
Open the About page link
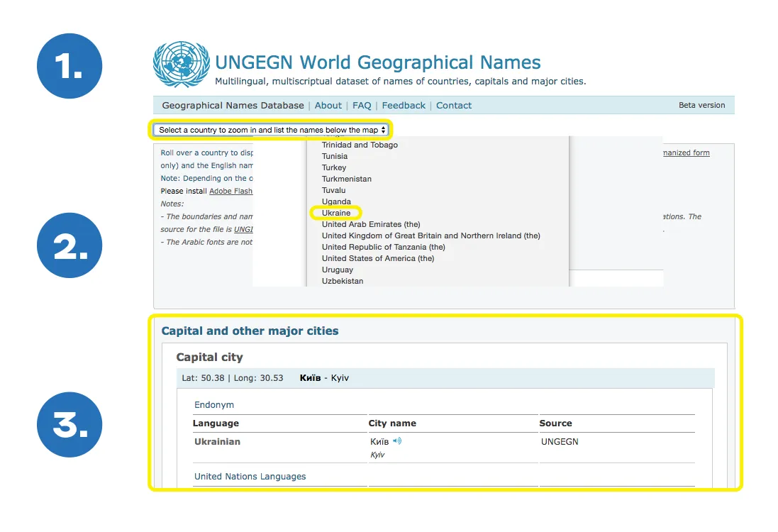(x=328, y=106)
